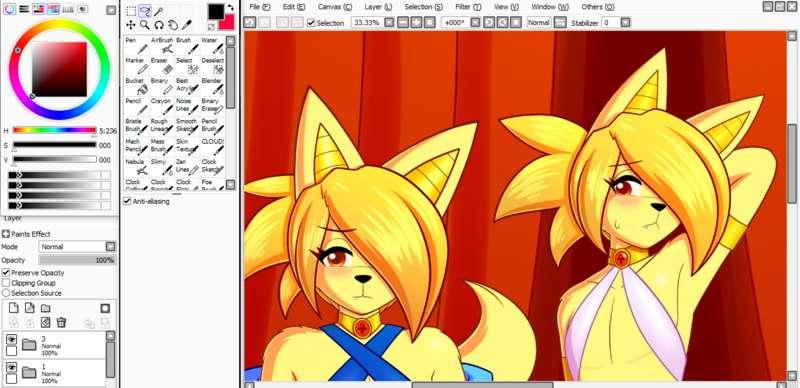Viewport: 800px width, 388px height.
Task: Choose the Crayon brush
Action: coord(162,107)
